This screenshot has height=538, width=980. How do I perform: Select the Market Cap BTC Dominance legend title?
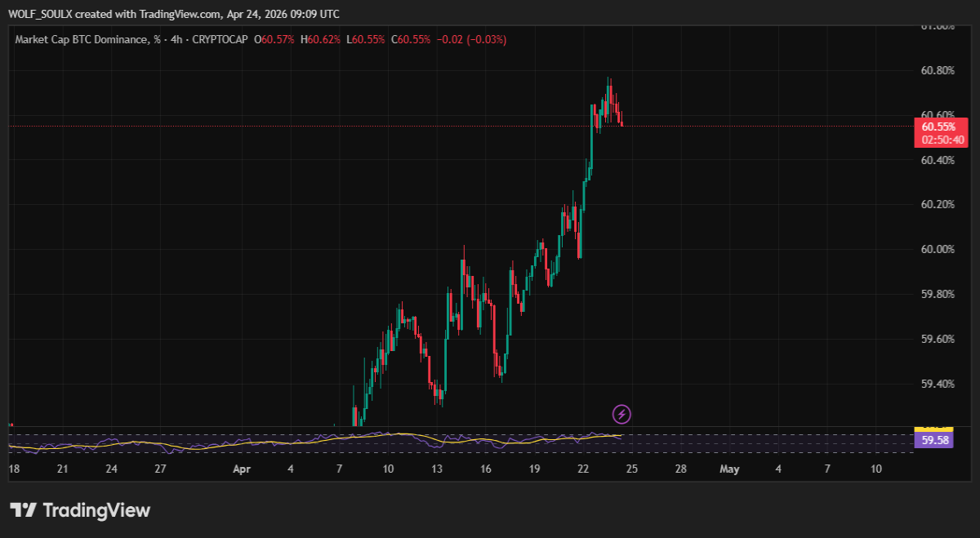87,39
